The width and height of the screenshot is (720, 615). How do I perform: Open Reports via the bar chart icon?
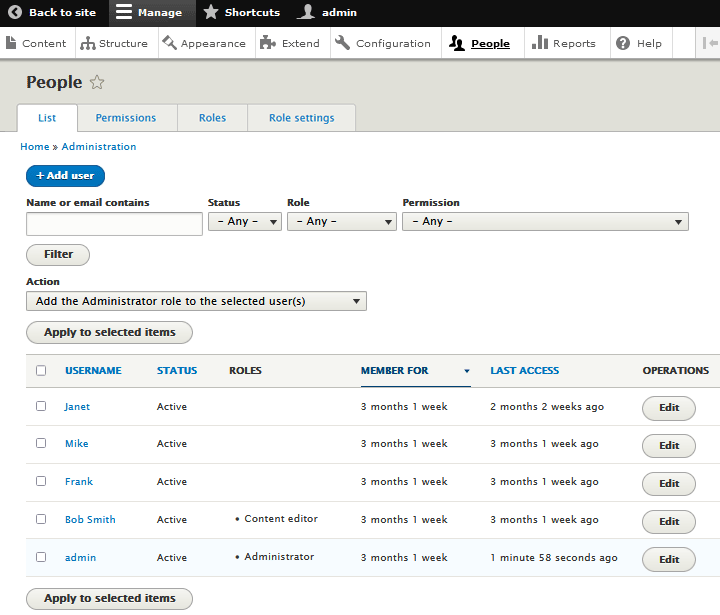(540, 43)
